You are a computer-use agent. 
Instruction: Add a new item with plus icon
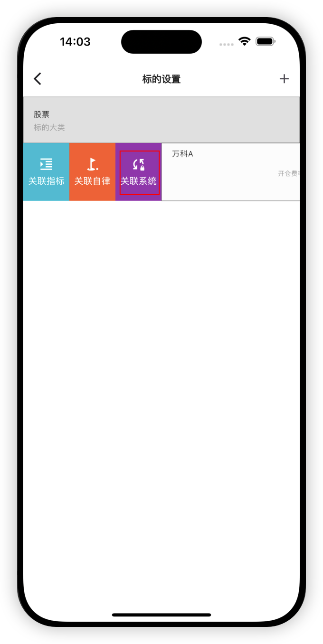284,79
